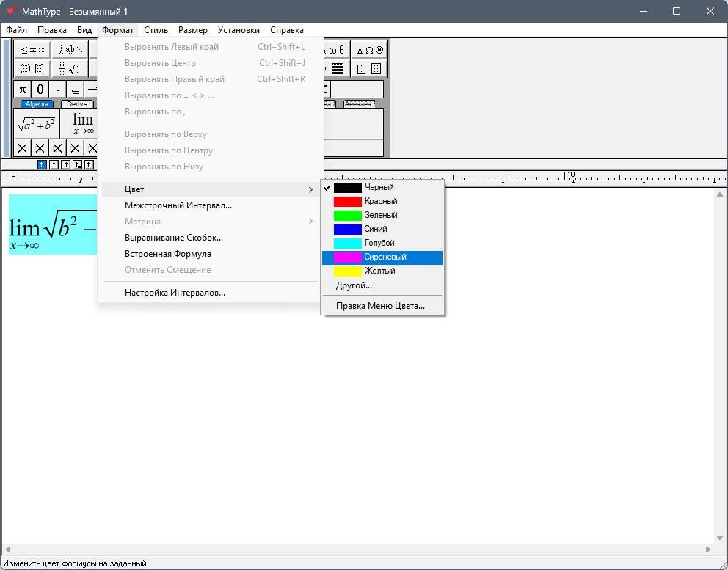Open the Размер menu
Image resolution: width=728 pixels, height=570 pixels.
click(x=193, y=29)
